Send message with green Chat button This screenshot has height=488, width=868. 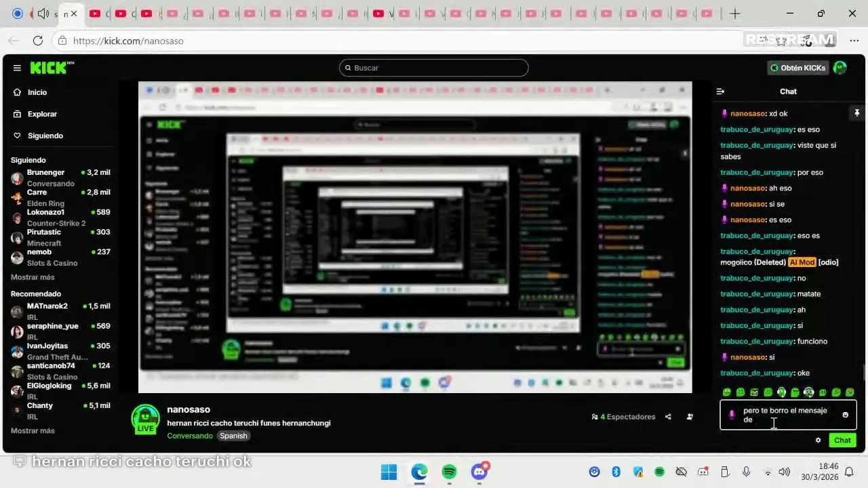[842, 440]
